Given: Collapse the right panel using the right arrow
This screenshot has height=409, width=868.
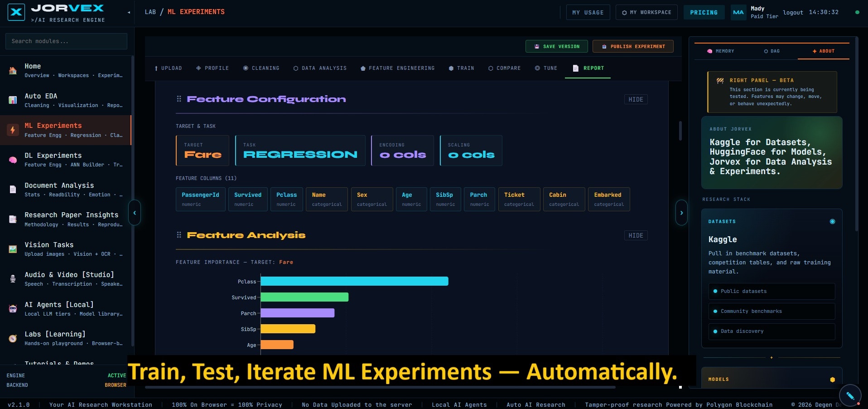Looking at the screenshot, I should click(x=681, y=213).
